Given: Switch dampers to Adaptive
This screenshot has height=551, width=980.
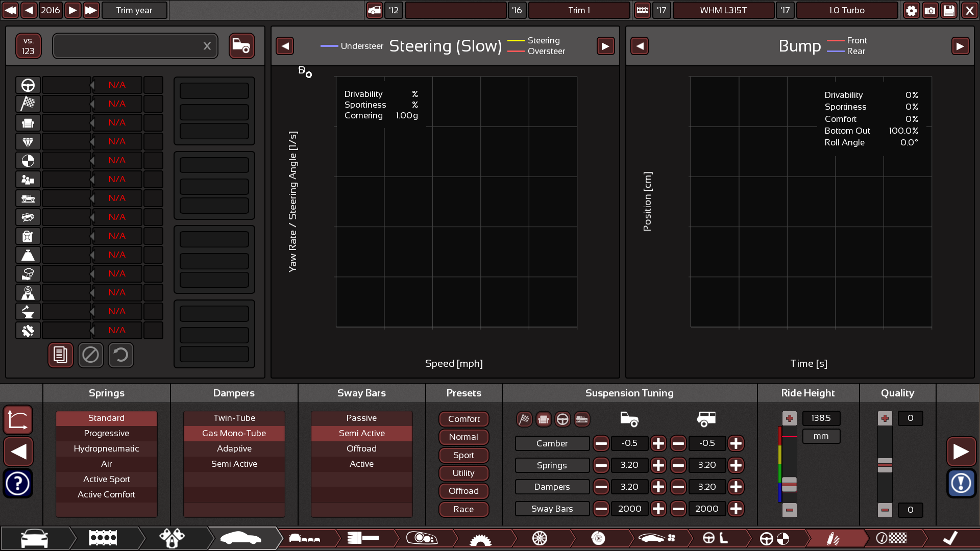Looking at the screenshot, I should (234, 448).
